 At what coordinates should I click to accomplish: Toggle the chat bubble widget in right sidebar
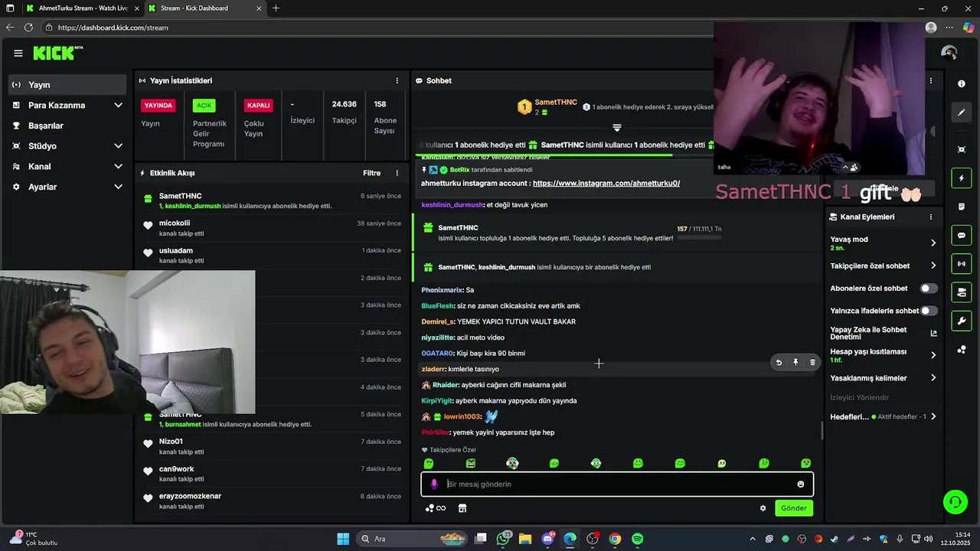[962, 235]
